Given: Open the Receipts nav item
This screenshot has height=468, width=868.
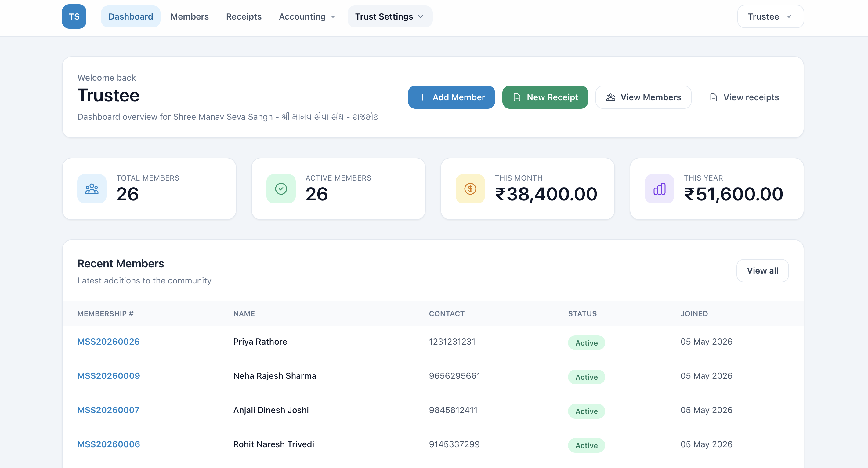Looking at the screenshot, I should 244,16.
